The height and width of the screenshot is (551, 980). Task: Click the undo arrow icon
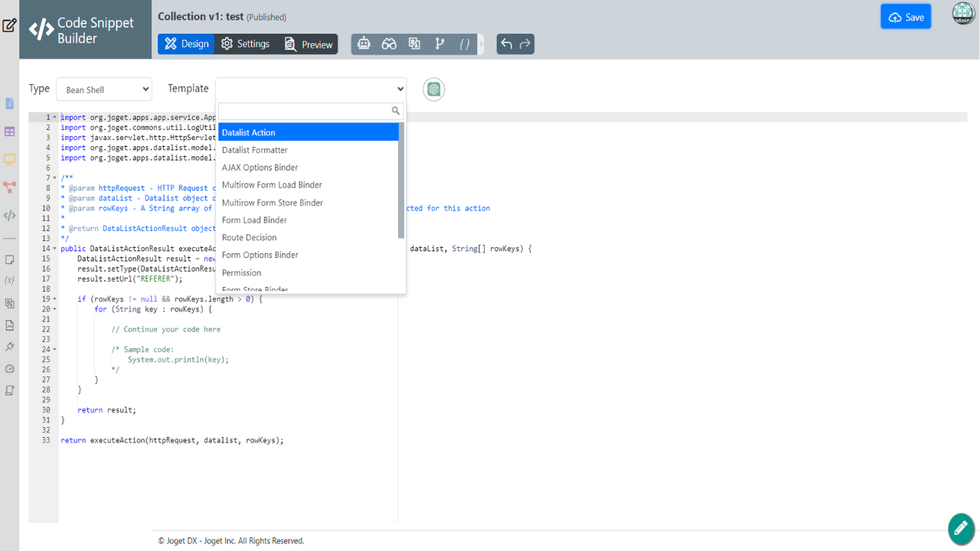[506, 44]
